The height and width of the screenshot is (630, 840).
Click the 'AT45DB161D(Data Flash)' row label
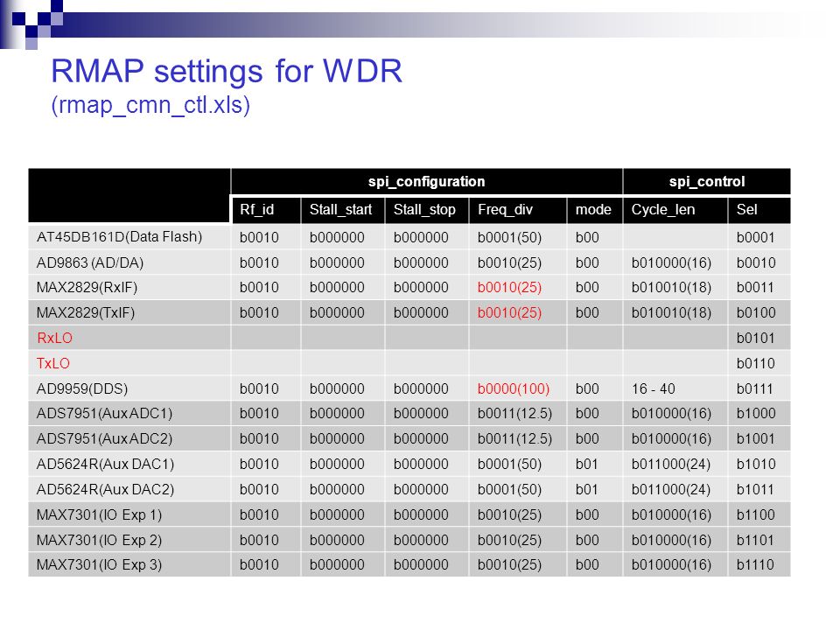pyautogui.click(x=120, y=237)
